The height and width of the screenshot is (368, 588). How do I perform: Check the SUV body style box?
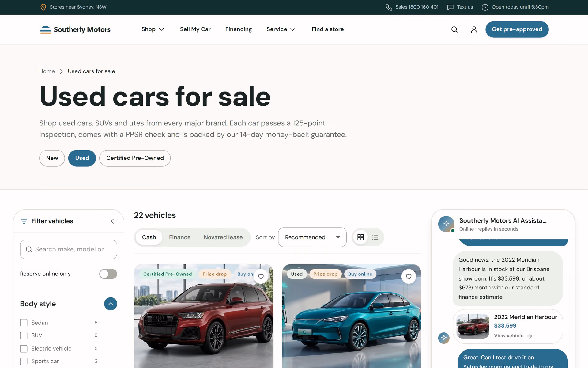point(24,335)
